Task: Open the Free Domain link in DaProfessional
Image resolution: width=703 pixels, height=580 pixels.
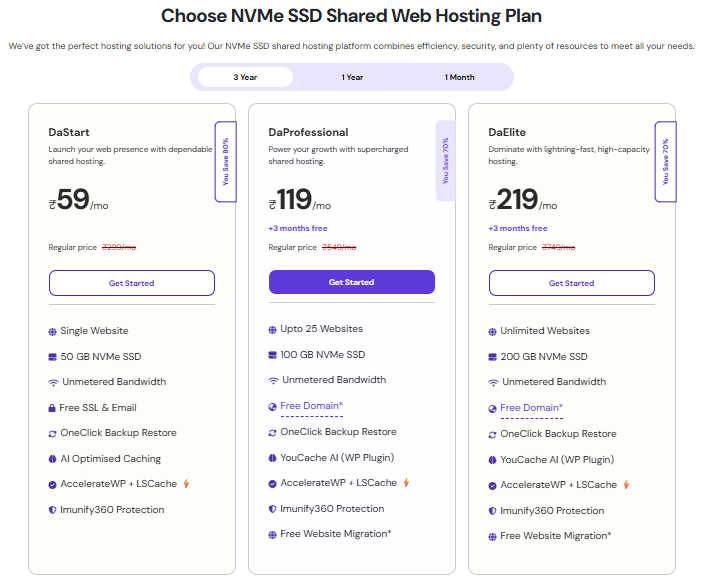Action: pyautogui.click(x=311, y=406)
